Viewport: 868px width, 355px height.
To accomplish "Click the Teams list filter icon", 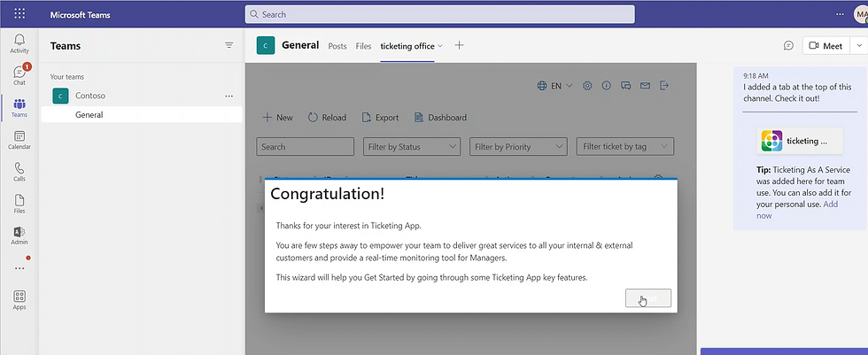I will coord(229,45).
